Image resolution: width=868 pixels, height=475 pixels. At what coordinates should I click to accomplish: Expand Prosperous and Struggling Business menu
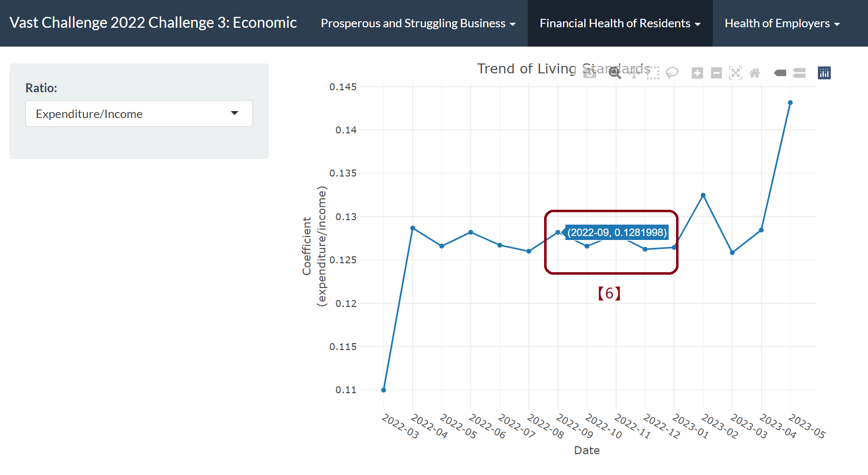tap(418, 23)
